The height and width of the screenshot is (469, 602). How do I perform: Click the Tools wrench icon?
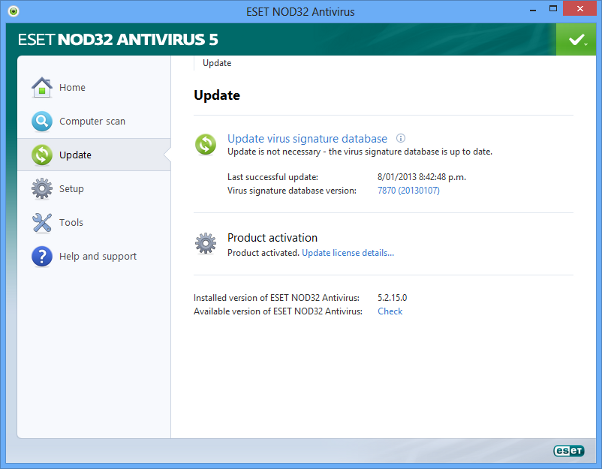[42, 223]
